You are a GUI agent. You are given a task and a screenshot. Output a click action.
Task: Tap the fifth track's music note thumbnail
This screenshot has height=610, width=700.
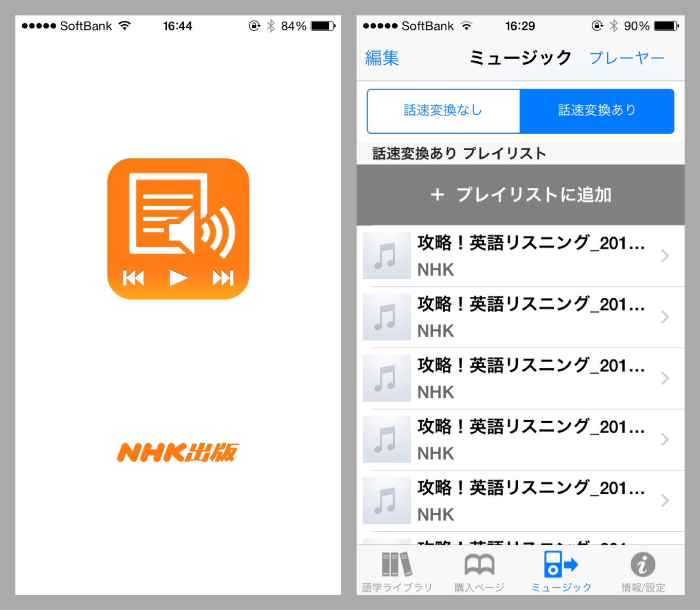coord(387,500)
